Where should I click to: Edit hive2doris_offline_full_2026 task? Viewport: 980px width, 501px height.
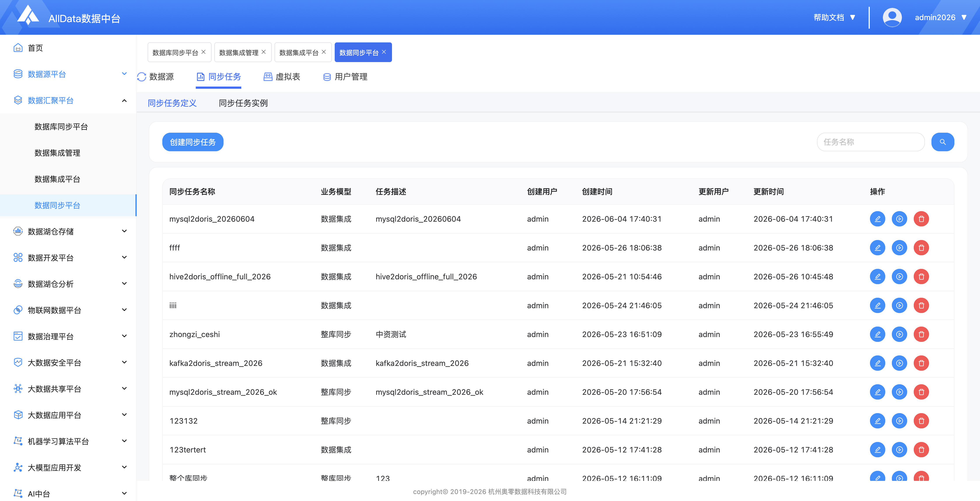coord(877,277)
